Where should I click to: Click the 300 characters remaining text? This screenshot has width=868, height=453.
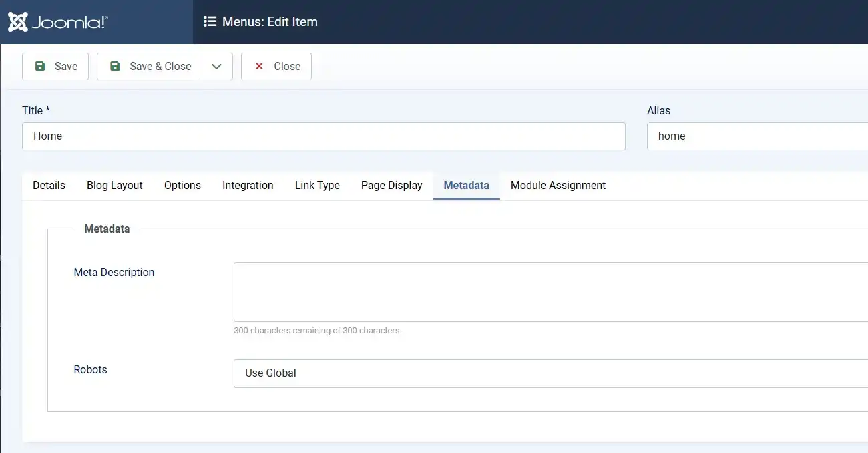click(x=318, y=330)
